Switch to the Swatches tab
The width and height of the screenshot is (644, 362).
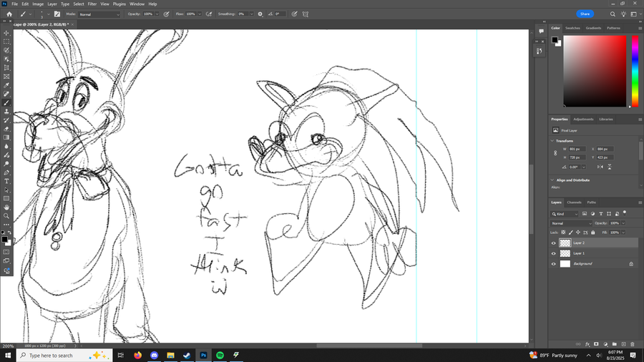coord(572,28)
